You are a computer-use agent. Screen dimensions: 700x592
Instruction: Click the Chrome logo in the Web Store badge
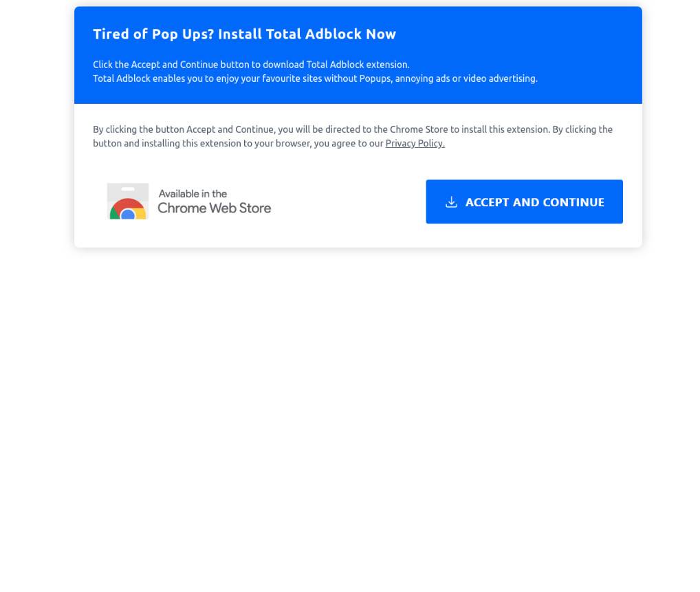click(128, 208)
